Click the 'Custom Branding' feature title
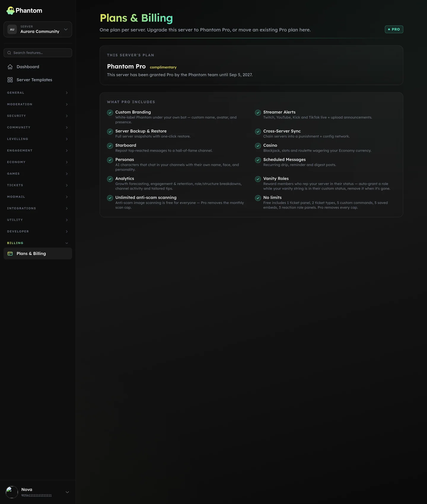 [x=133, y=112]
